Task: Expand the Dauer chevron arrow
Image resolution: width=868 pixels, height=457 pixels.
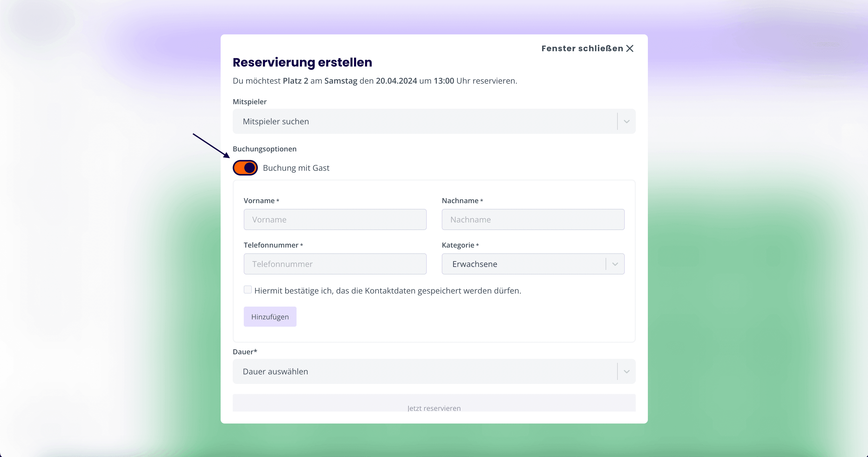Action: point(626,371)
